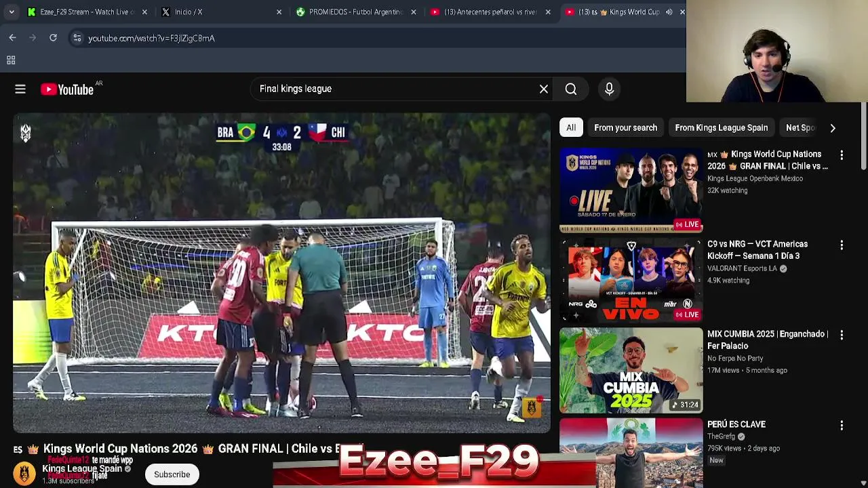Image resolution: width=868 pixels, height=488 pixels.
Task: Open options menu for Kings World Cup GRAN FINAL
Action: pyautogui.click(x=842, y=155)
